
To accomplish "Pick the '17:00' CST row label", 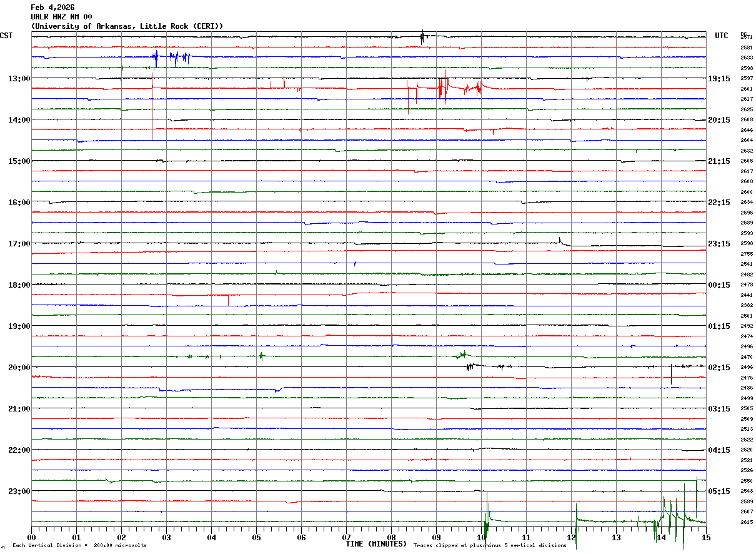I will (x=19, y=244).
